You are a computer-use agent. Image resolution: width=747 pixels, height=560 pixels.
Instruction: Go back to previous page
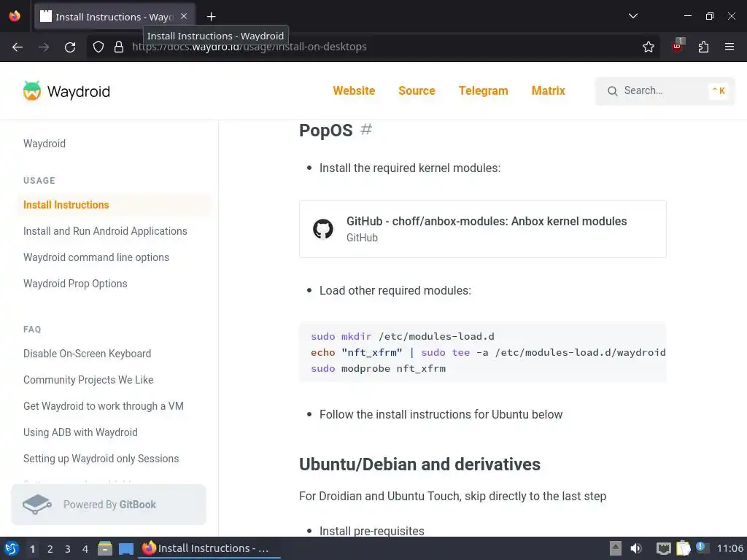click(x=18, y=47)
